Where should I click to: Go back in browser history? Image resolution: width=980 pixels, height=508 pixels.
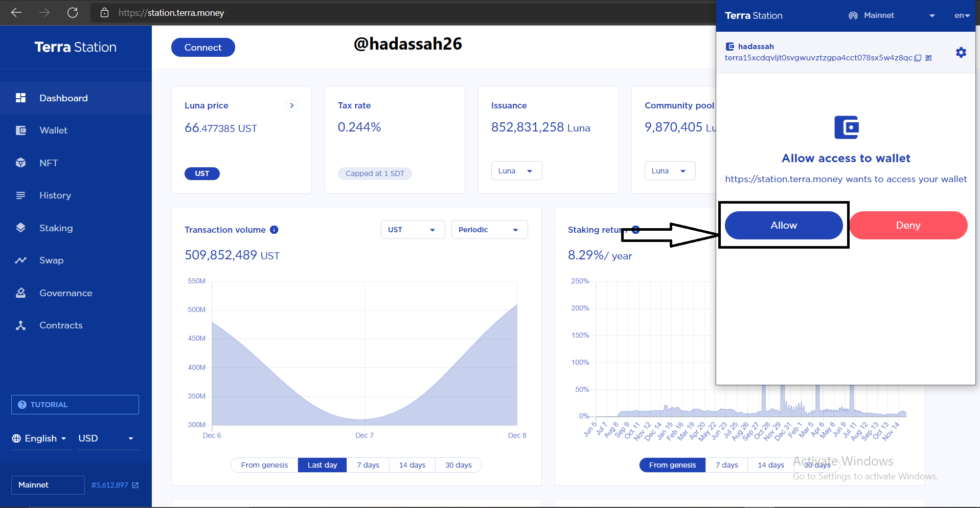click(16, 13)
